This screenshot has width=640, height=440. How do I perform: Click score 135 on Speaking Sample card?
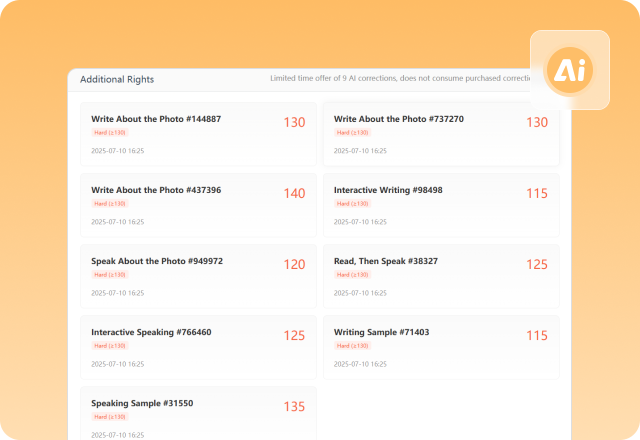pyautogui.click(x=294, y=407)
